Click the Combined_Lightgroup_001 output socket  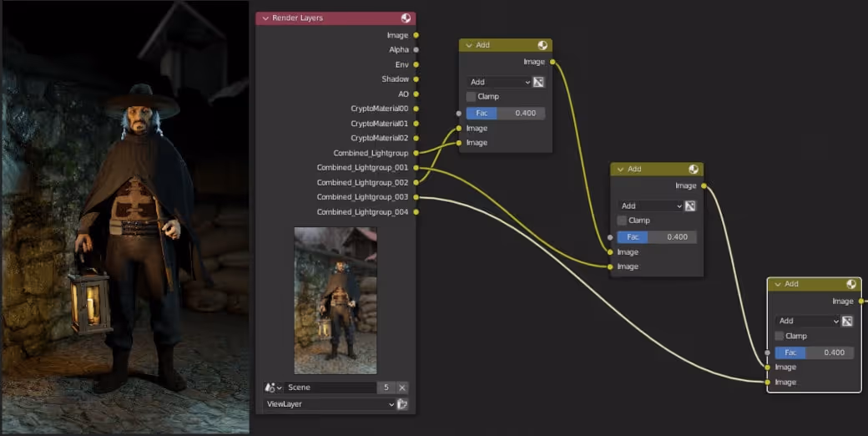(416, 167)
